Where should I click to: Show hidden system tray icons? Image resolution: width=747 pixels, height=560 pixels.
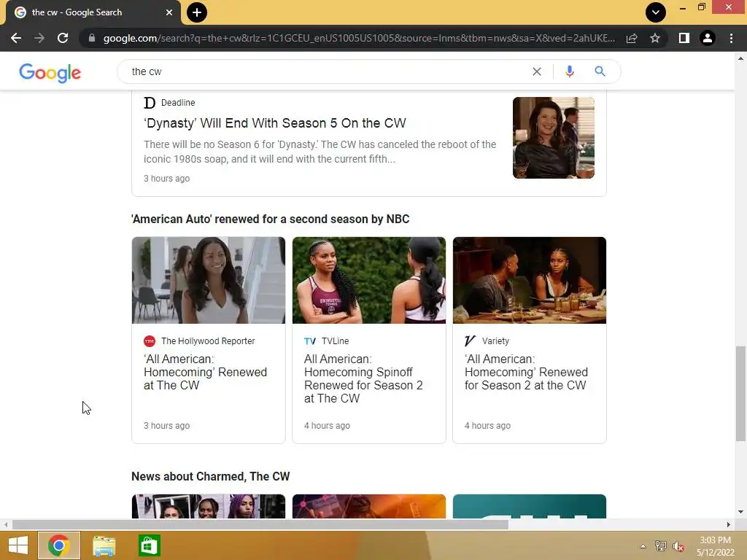643,546
